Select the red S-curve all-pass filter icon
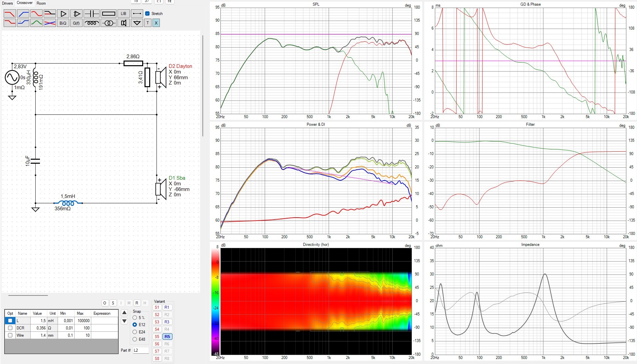The width and height of the screenshot is (637, 364). (x=36, y=14)
